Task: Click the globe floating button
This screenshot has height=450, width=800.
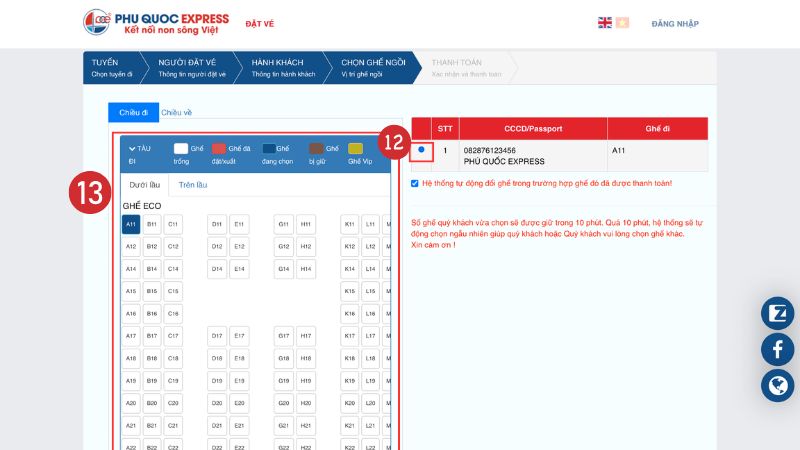Action: tap(777, 386)
